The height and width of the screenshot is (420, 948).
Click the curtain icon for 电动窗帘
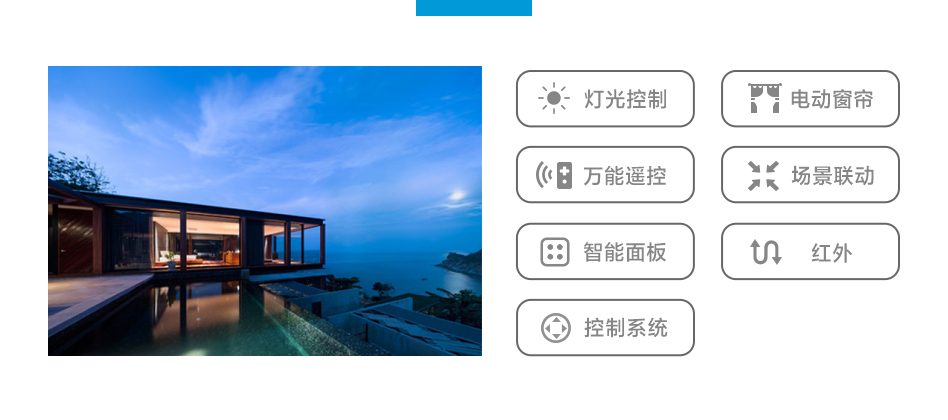(764, 99)
